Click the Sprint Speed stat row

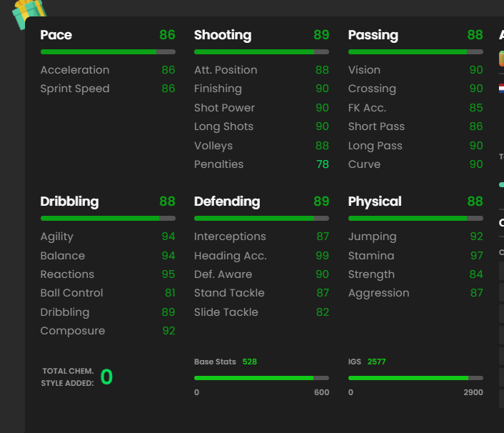108,89
